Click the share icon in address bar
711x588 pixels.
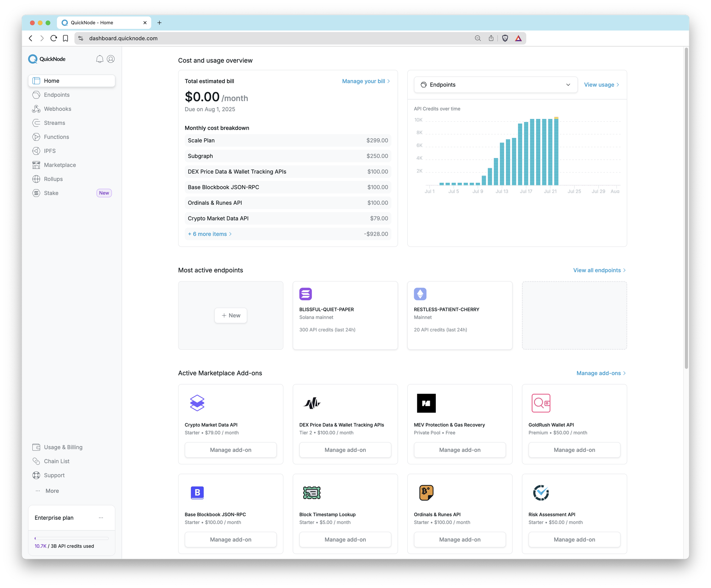click(x=491, y=38)
